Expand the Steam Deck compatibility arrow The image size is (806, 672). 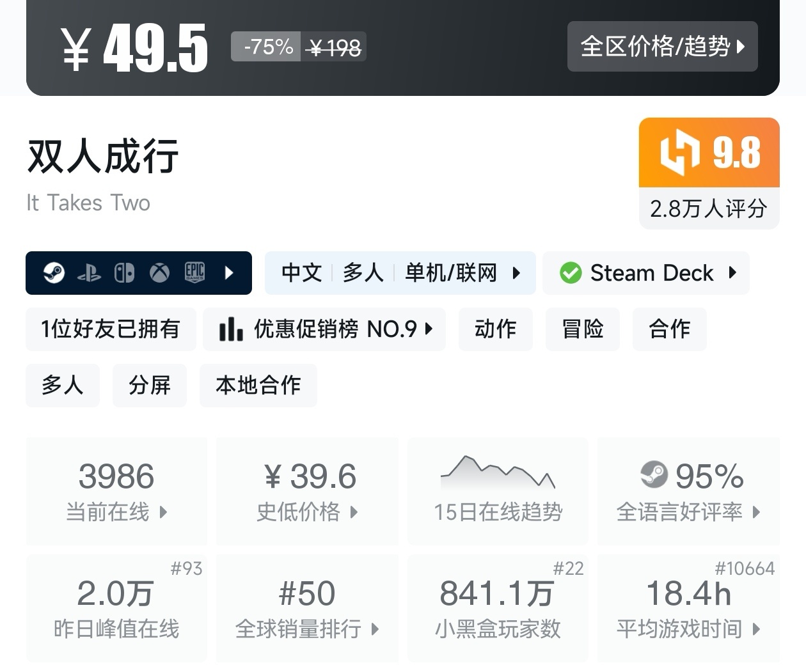click(x=733, y=272)
